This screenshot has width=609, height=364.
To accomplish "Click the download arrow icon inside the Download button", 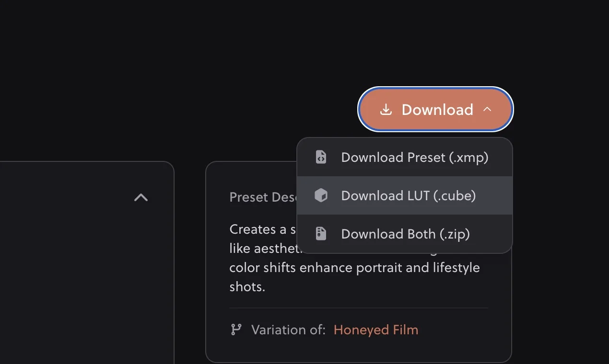I will [x=386, y=110].
